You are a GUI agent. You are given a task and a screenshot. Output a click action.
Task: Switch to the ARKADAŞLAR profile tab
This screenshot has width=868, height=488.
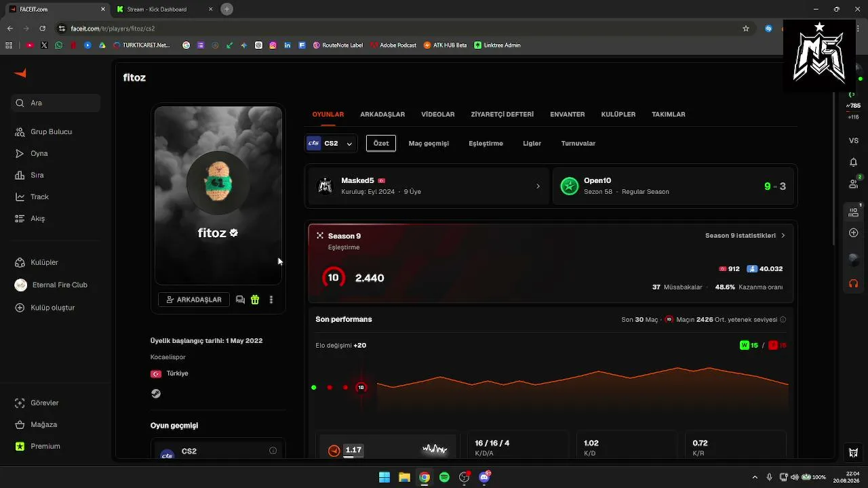pos(382,115)
